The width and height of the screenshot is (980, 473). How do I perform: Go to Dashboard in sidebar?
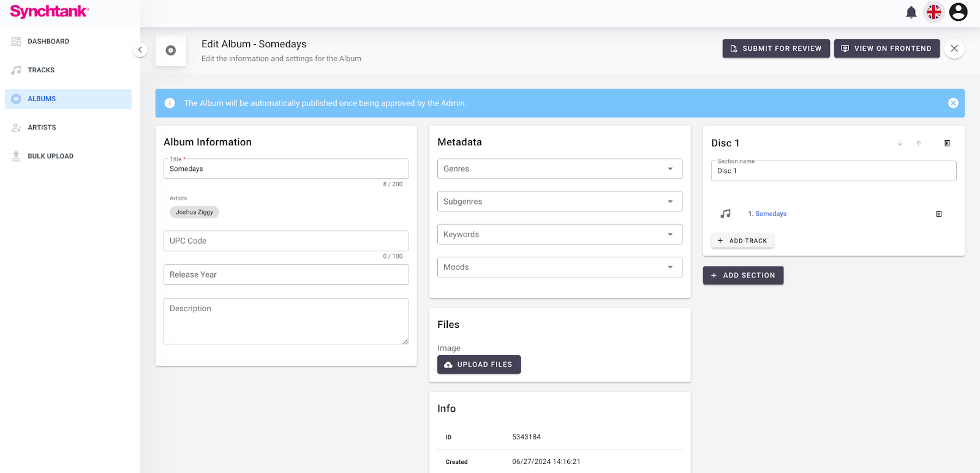pyautogui.click(x=48, y=42)
